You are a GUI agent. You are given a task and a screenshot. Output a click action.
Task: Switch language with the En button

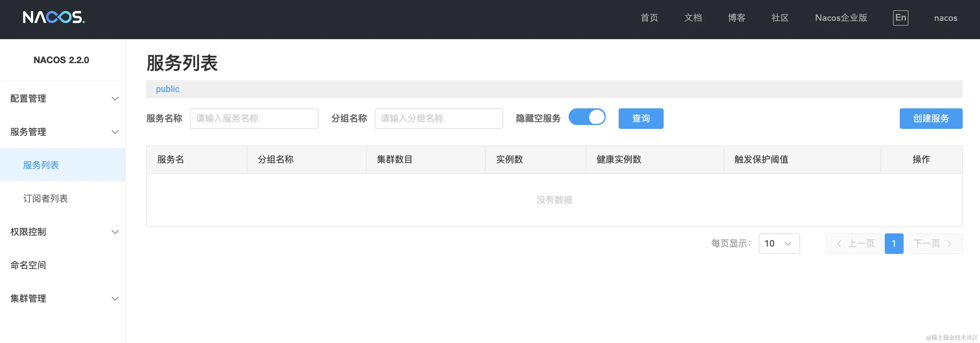(x=901, y=18)
